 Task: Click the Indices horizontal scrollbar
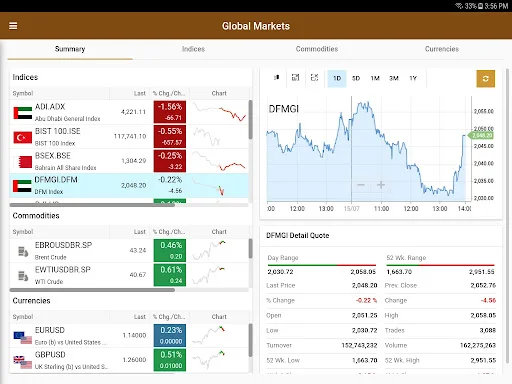pos(92,205)
